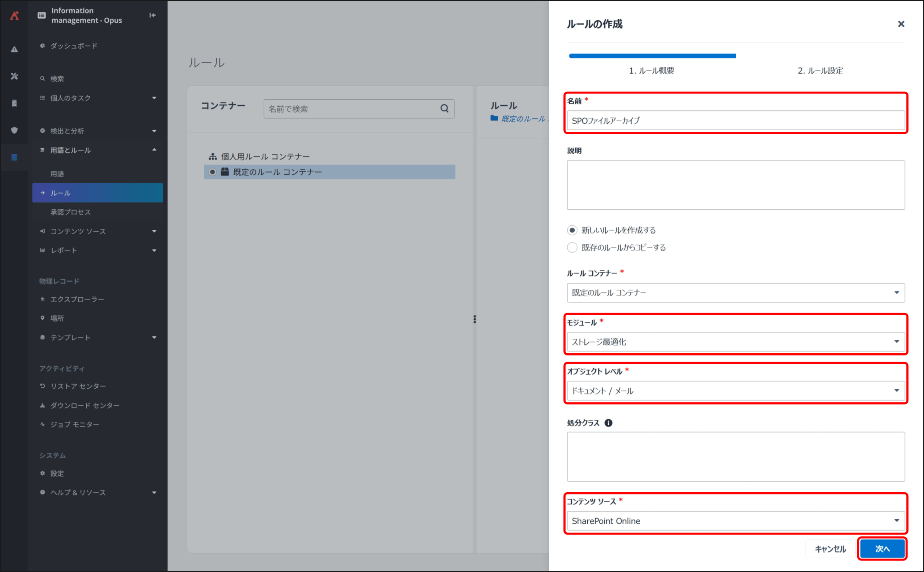Select 既存のルールからコピーする radio button

point(572,248)
